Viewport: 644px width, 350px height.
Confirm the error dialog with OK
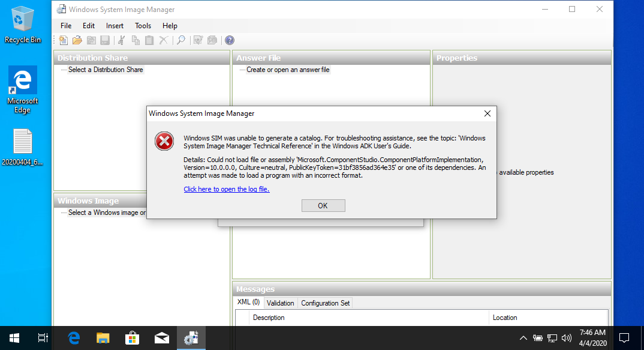[323, 206]
